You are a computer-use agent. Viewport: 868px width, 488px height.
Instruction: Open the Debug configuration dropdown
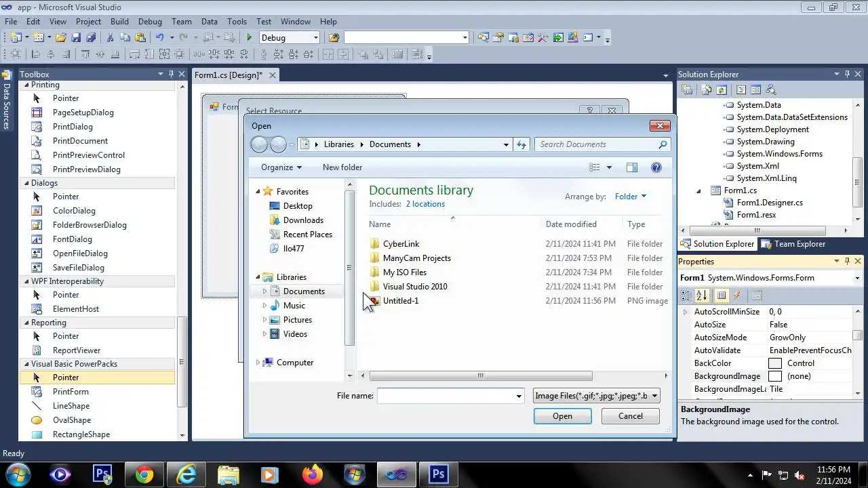[x=315, y=38]
